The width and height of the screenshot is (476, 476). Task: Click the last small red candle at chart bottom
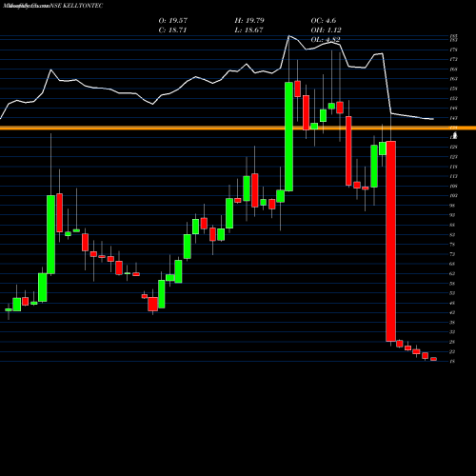tap(433, 359)
